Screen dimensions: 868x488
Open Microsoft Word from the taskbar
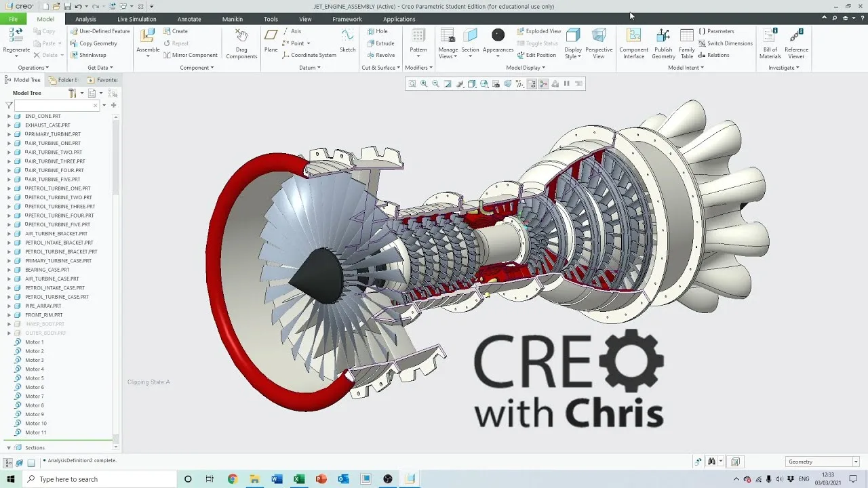(x=277, y=479)
